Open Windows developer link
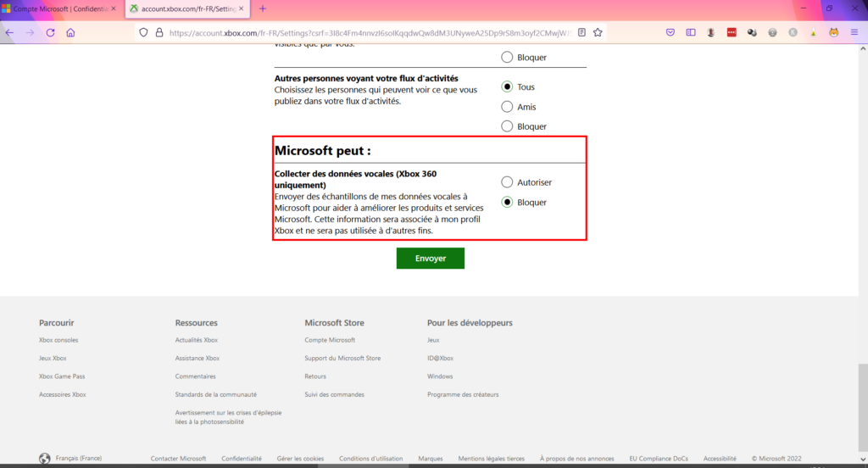The height and width of the screenshot is (468, 868). [440, 376]
